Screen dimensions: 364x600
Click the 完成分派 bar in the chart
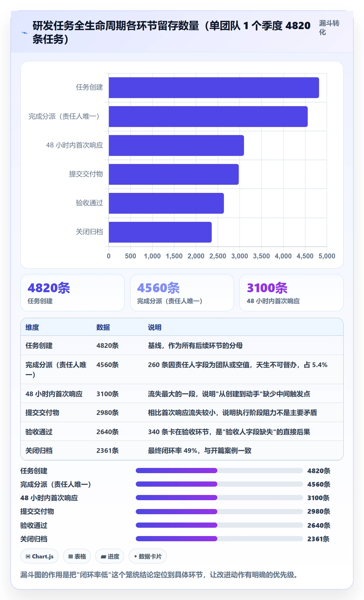(208, 116)
